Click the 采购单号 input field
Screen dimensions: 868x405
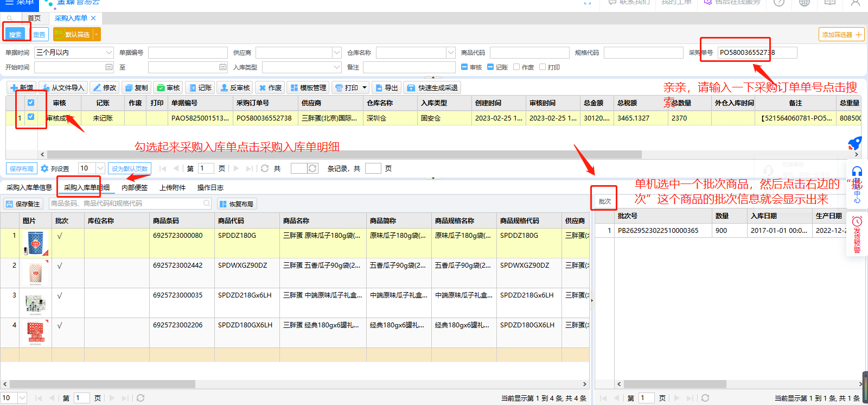[757, 53]
